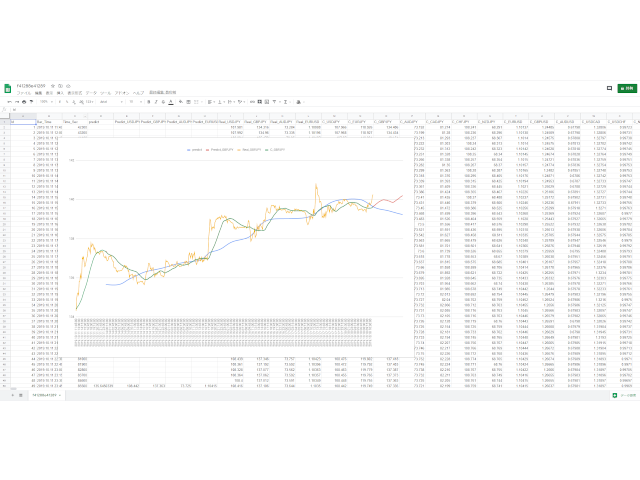640x480 pixels.
Task: Select header cell Predict_USDJPY
Action: [x=127, y=122]
